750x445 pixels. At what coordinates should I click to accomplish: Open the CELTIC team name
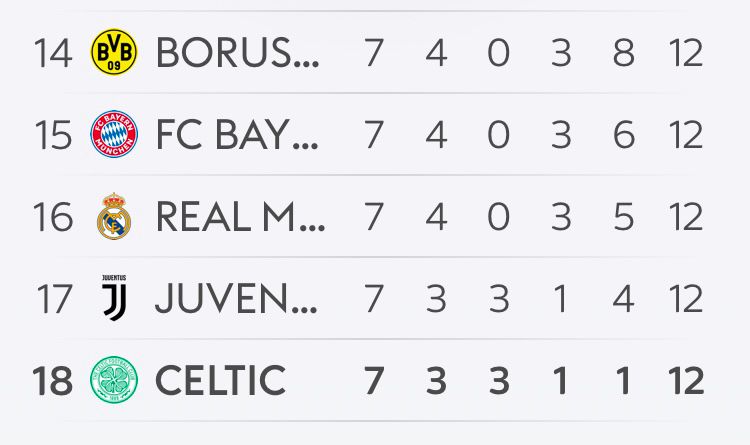click(221, 381)
